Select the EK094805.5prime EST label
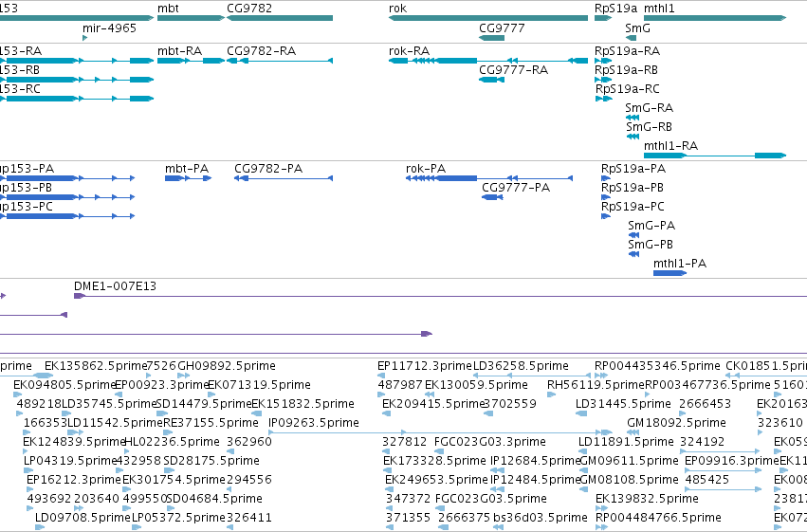This screenshot has height=532, width=807. (x=64, y=385)
